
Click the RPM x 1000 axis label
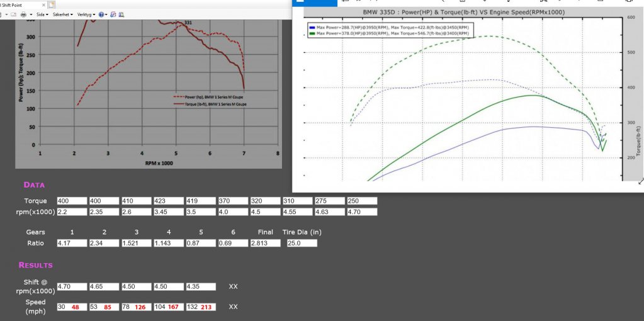tap(159, 163)
